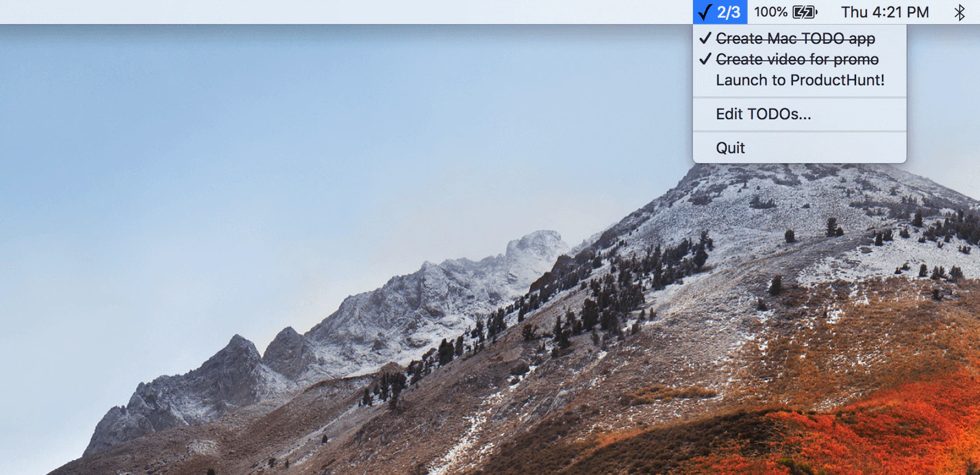
Task: Click the clock showing Thu 4:21 PM
Action: click(884, 12)
